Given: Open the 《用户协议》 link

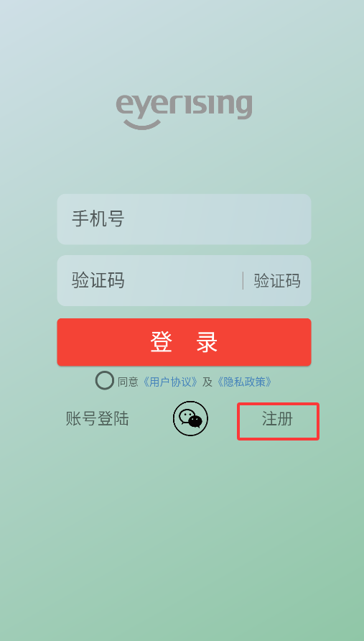Looking at the screenshot, I should click(x=170, y=382).
